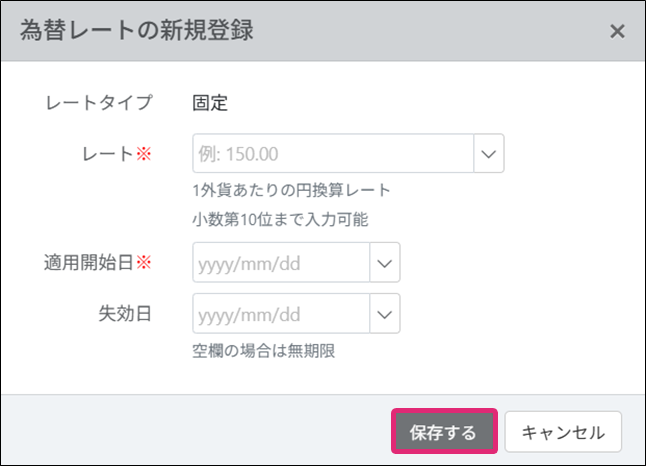Open the 失効日 date picker dropdown
The height and width of the screenshot is (466, 646).
click(x=385, y=314)
